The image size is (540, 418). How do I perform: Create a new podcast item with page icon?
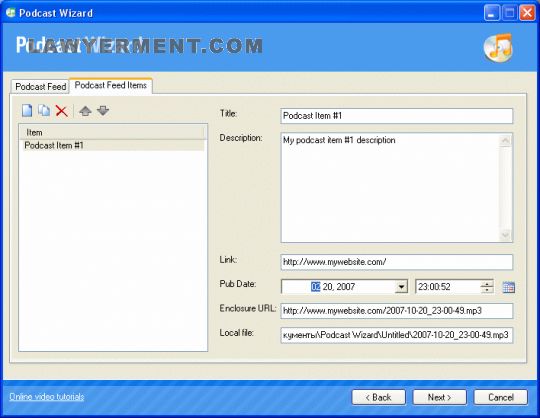[x=27, y=111]
